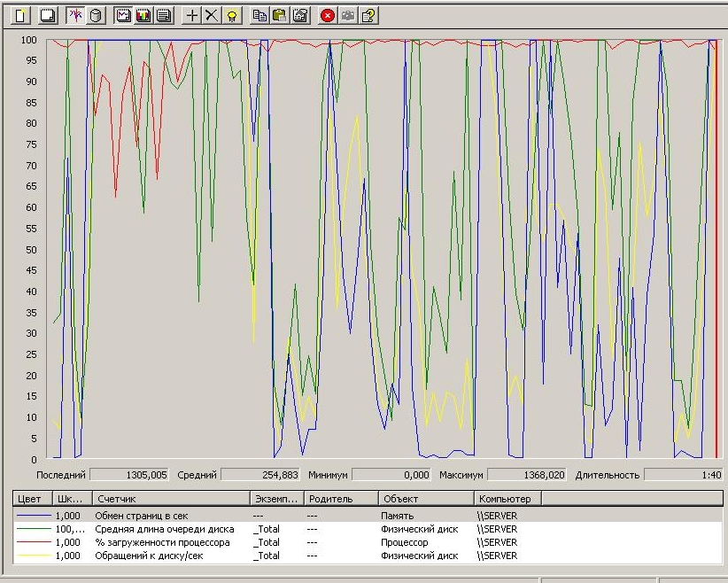The height and width of the screenshot is (583, 728).
Task: Switch to Graph view
Action: (x=123, y=15)
